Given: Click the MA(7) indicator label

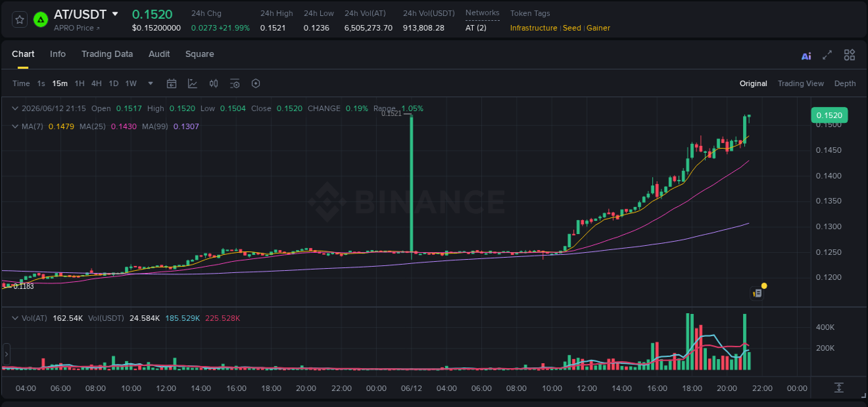Looking at the screenshot, I should tap(32, 126).
